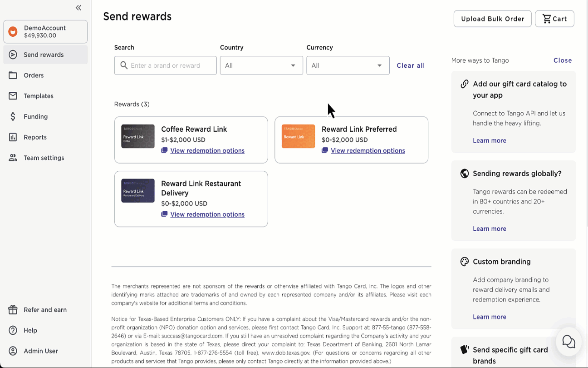The height and width of the screenshot is (368, 588).
Task: Click the redemption icon on Reward Link Restaurant Delivery
Action: (x=165, y=214)
